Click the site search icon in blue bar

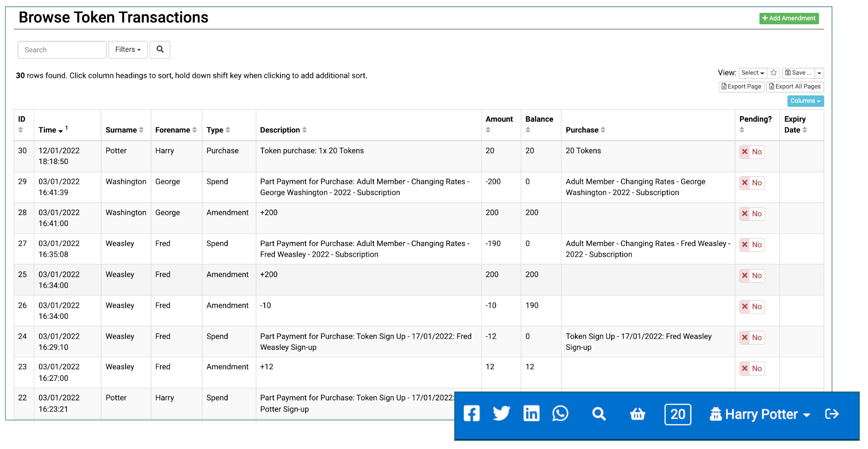pyautogui.click(x=599, y=414)
